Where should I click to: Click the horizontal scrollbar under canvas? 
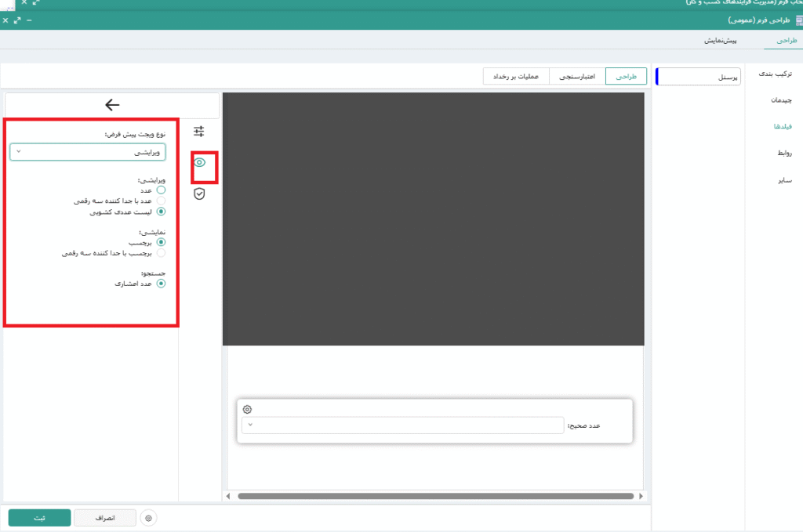[x=435, y=496]
